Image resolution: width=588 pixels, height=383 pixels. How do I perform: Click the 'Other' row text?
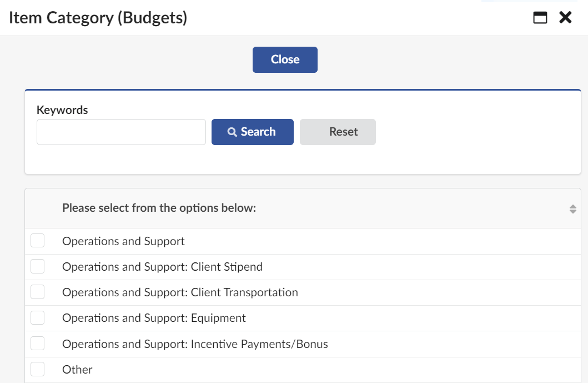coord(77,370)
